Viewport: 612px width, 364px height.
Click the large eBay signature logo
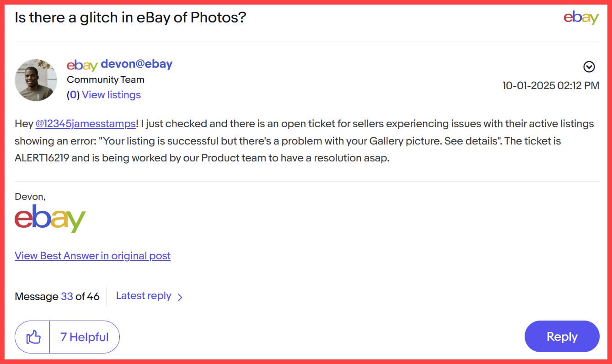pos(50,219)
